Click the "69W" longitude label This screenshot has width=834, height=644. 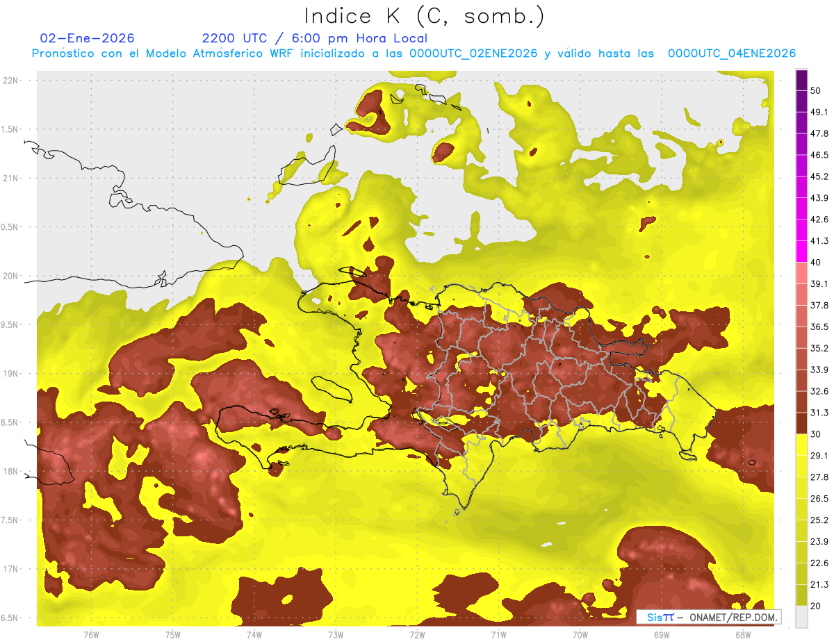coord(662,634)
